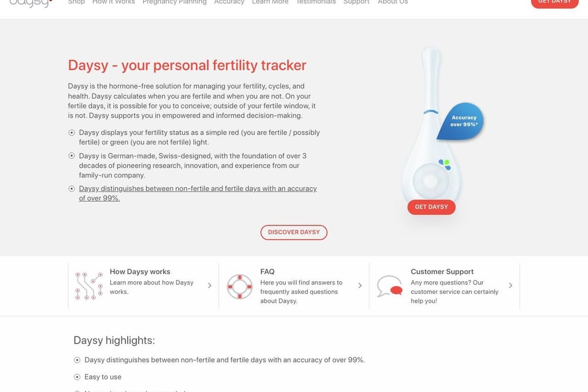Open the FAQ card chevron arrow
This screenshot has width=588, height=392.
360,285
